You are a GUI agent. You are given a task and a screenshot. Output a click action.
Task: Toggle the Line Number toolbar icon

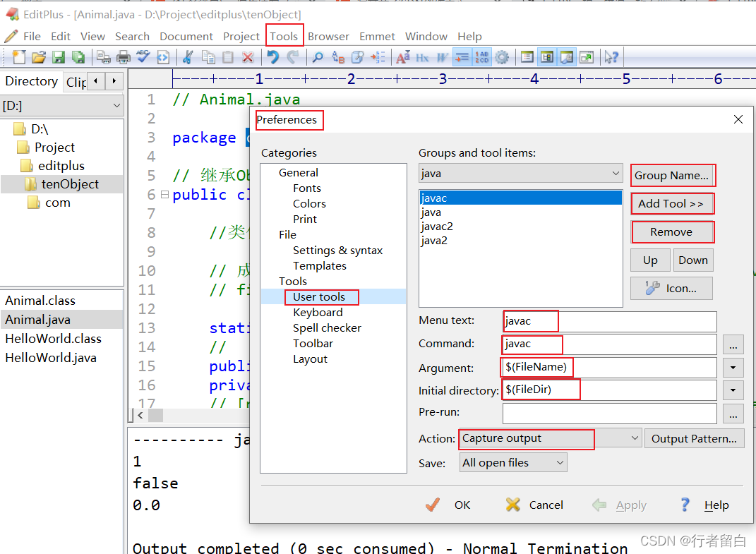pyautogui.click(x=481, y=57)
